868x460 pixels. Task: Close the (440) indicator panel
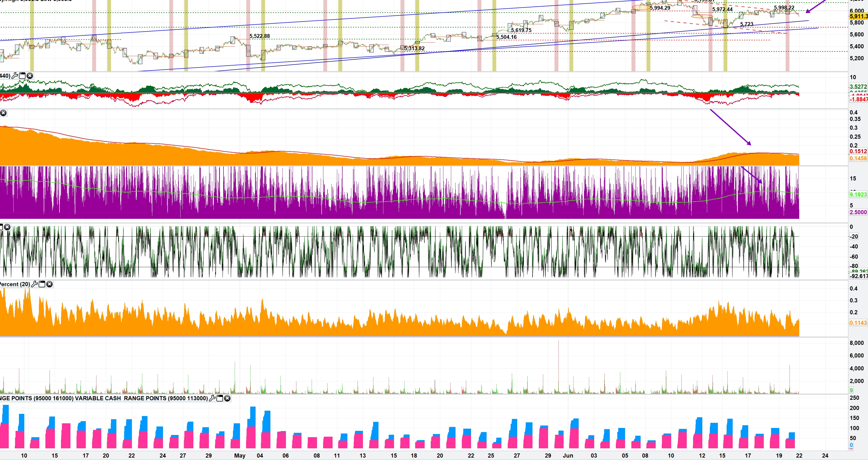pyautogui.click(x=30, y=76)
